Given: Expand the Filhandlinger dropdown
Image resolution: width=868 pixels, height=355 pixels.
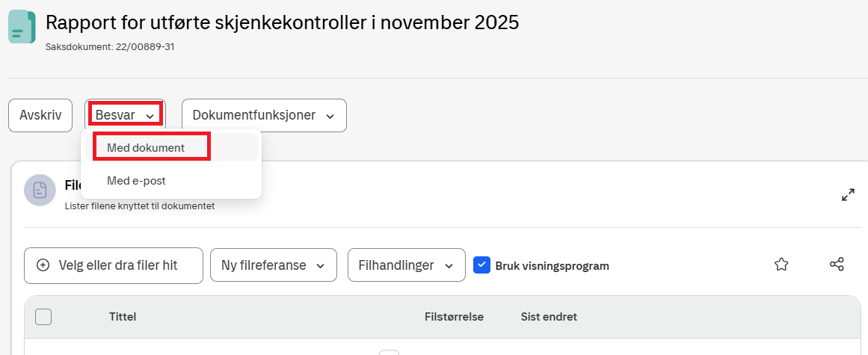Looking at the screenshot, I should (406, 266).
